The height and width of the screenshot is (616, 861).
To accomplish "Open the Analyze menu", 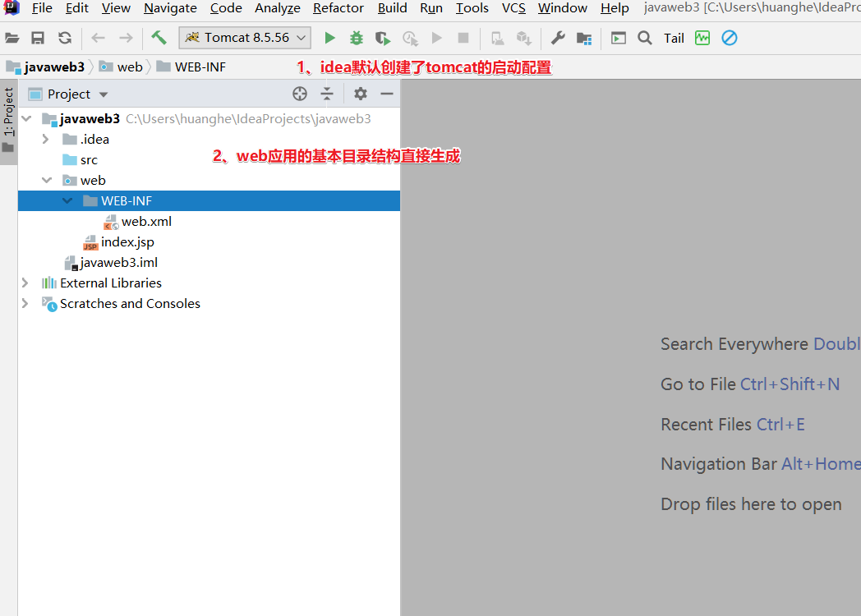I will point(278,7).
